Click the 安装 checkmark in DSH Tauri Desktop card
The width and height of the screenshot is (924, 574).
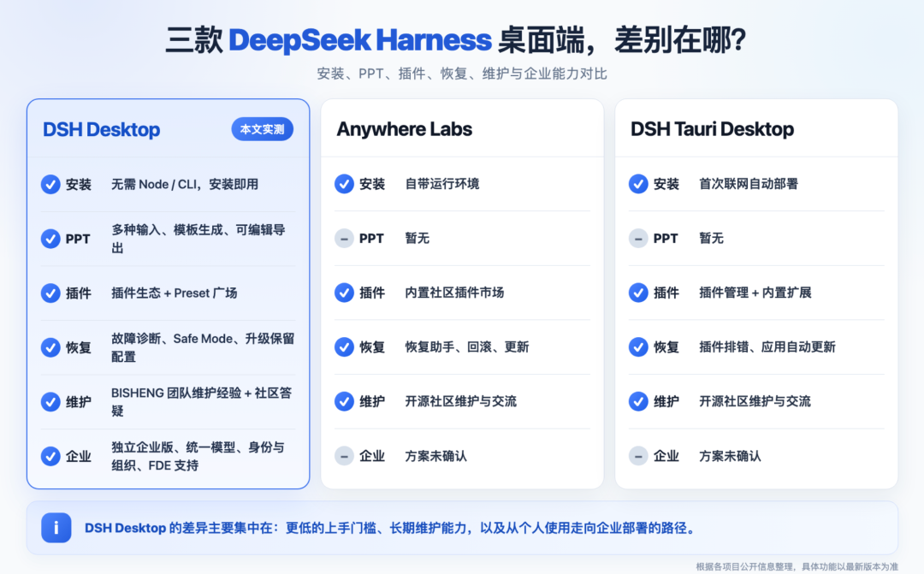point(638,184)
